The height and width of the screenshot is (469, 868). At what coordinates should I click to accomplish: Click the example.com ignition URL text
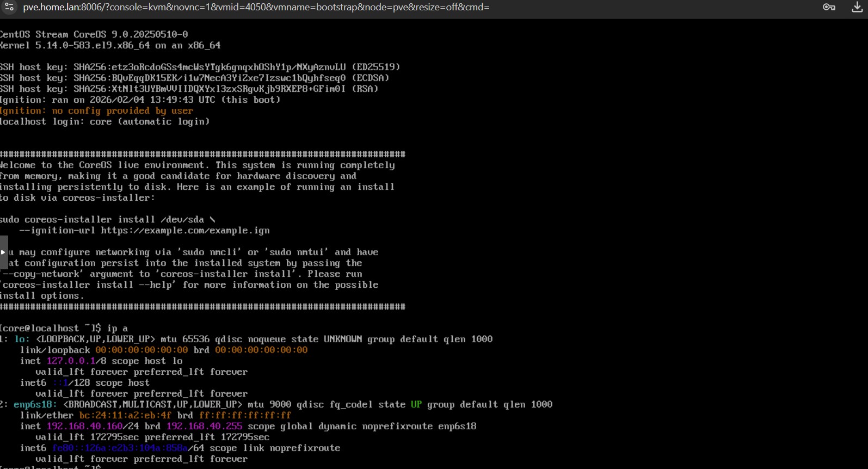[185, 230]
